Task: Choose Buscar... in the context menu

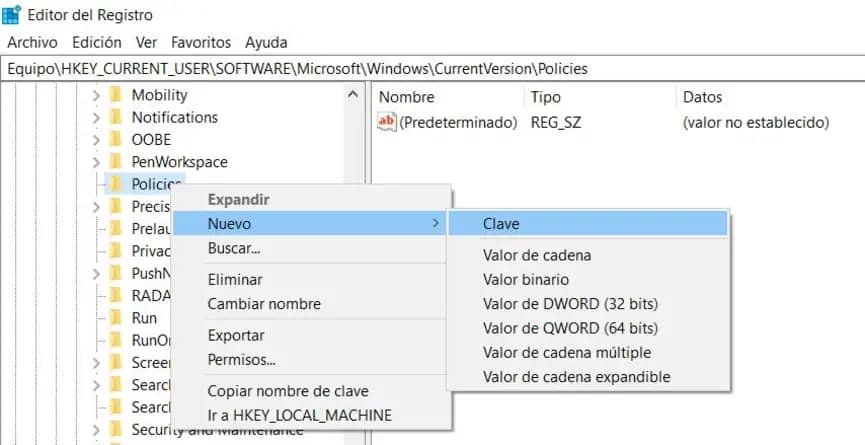Action: click(311, 248)
